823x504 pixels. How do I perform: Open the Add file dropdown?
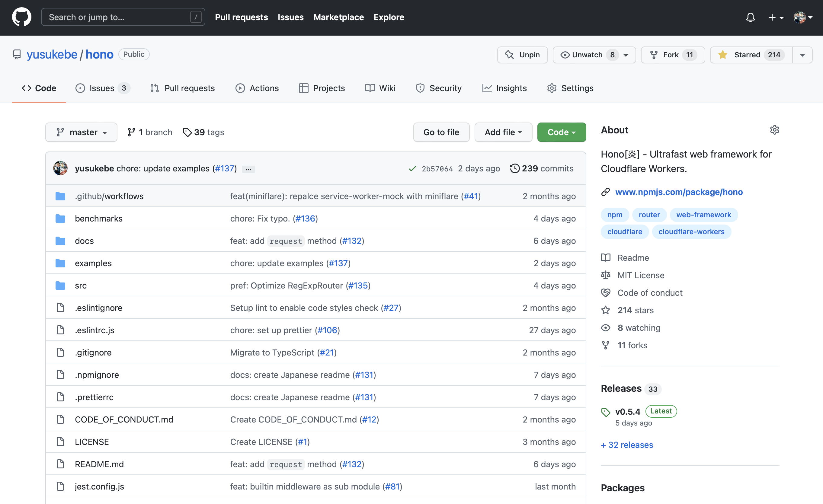tap(503, 132)
